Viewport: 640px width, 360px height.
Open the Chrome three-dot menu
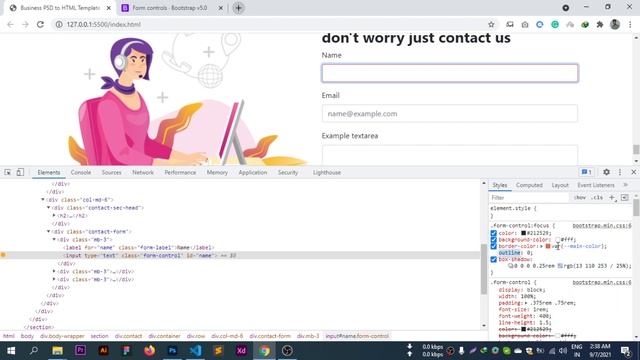coord(630,24)
